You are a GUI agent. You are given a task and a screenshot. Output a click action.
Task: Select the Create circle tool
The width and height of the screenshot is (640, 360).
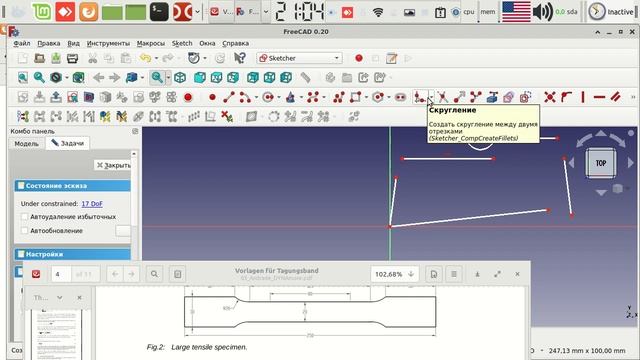coord(268,97)
